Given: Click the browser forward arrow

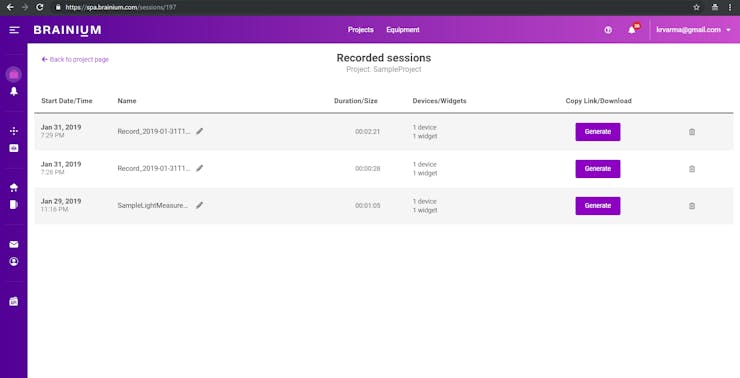Looking at the screenshot, I should click(25, 7).
